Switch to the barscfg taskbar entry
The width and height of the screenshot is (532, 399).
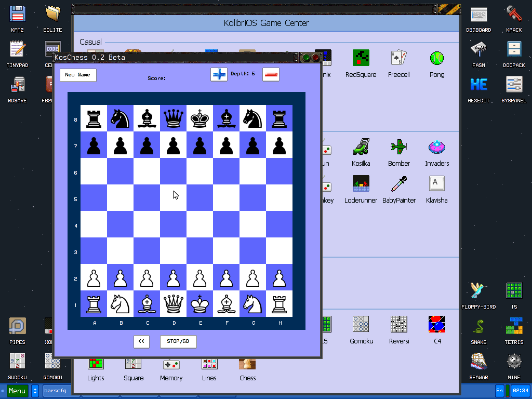[55, 390]
